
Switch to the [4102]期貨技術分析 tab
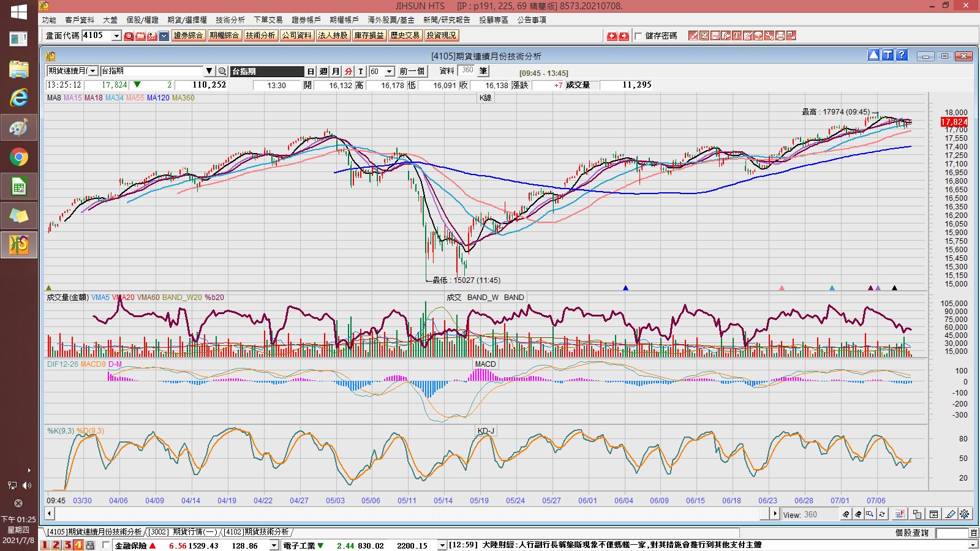256,532
